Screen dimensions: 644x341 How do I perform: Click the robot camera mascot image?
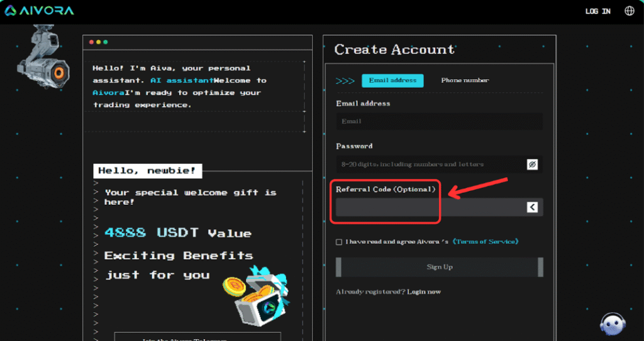click(x=44, y=57)
